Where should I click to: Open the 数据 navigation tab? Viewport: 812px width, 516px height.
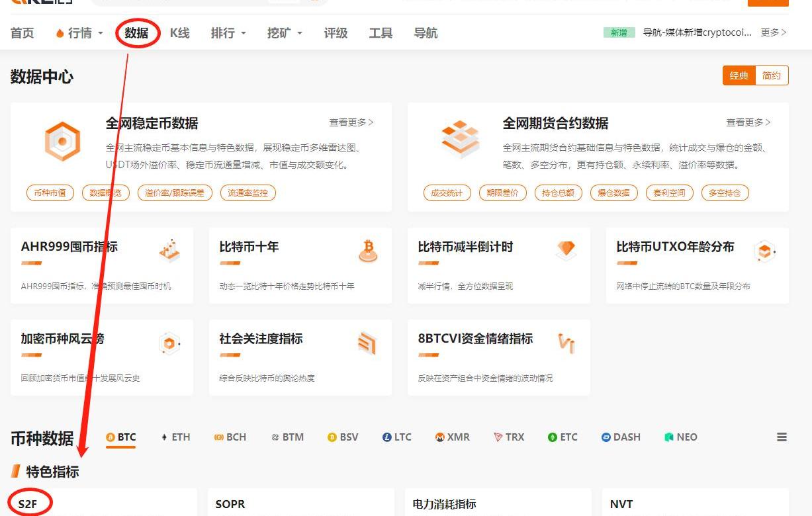137,33
